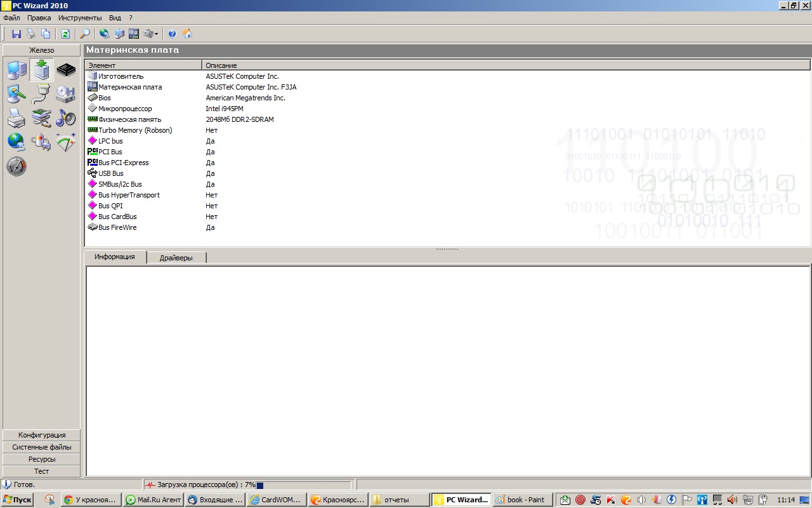The image size is (812, 508).
Task: Select the SMBus/i2c Bus row
Action: [x=447, y=184]
